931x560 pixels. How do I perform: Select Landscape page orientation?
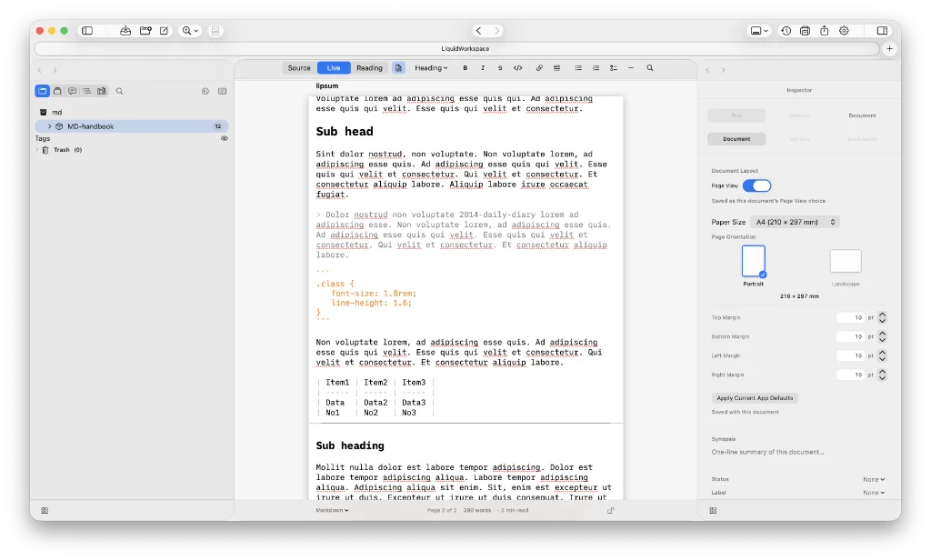(846, 261)
